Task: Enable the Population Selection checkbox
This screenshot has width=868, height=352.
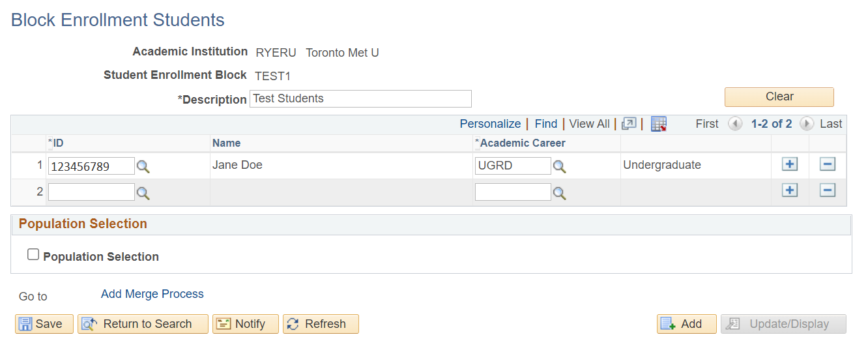Action: point(33,255)
